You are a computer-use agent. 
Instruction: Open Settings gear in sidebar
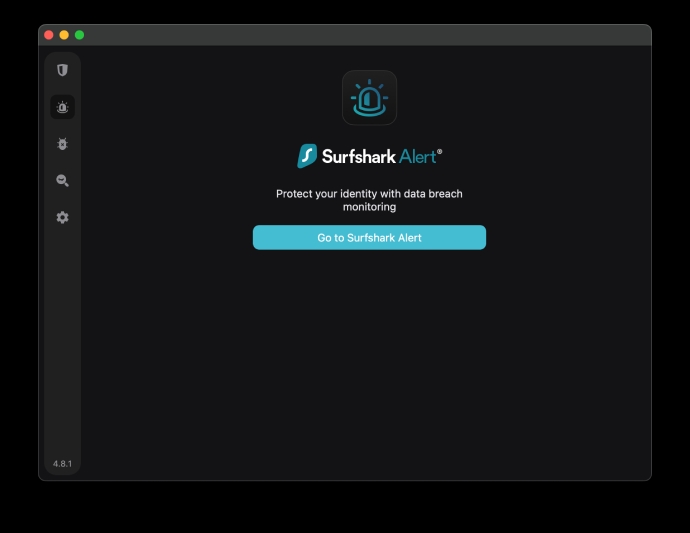(62, 217)
